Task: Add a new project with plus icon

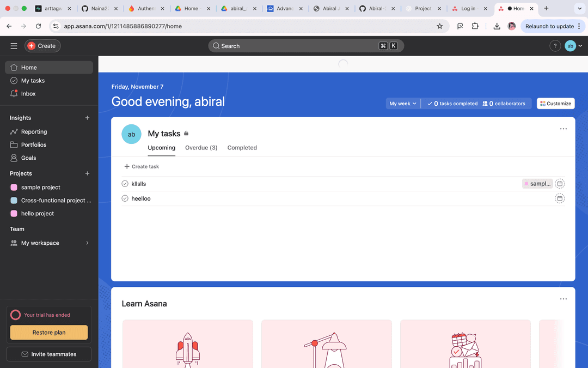Action: (x=87, y=173)
